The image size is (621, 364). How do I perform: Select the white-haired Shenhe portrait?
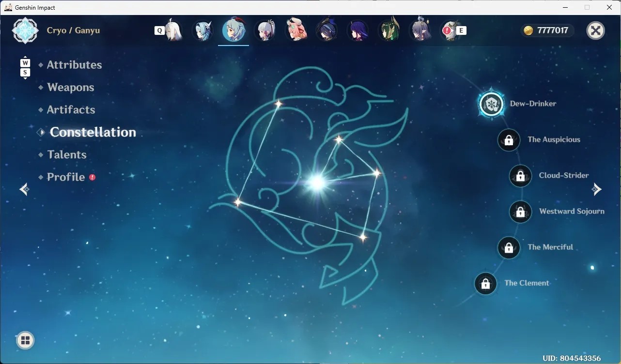point(173,30)
